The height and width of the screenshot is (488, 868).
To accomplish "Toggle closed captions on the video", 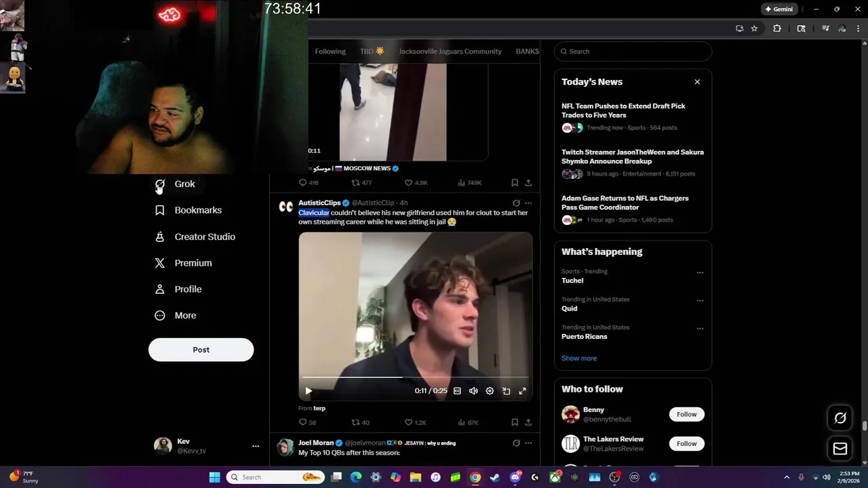I will [457, 391].
